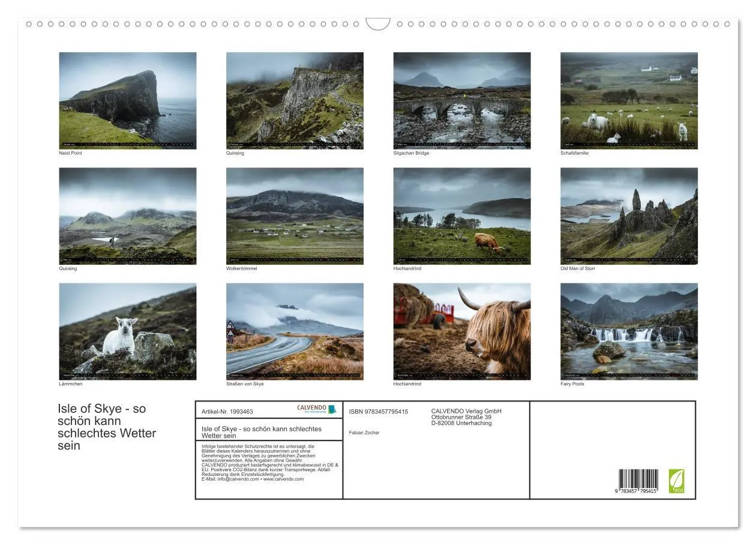Click the January mini date strip
This screenshot has width=756, height=545.
128,144
